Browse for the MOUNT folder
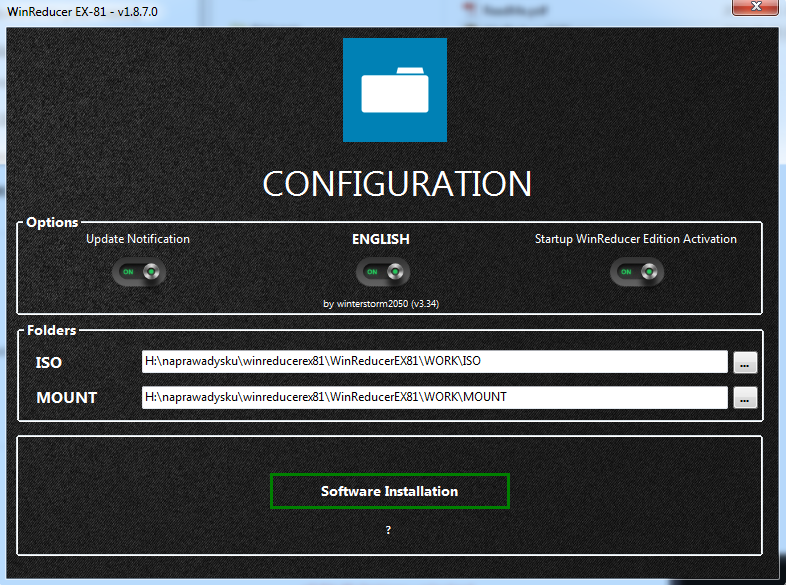 coord(745,398)
